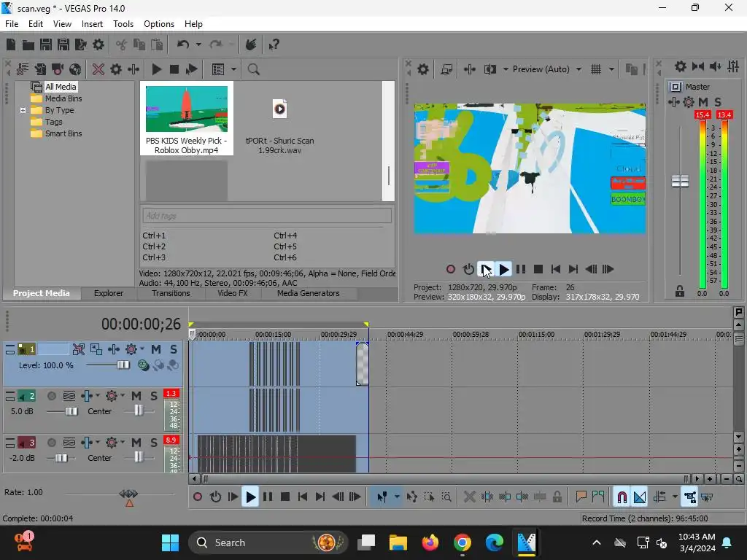Switch to the Transitions tab
The image size is (747, 560).
171,293
